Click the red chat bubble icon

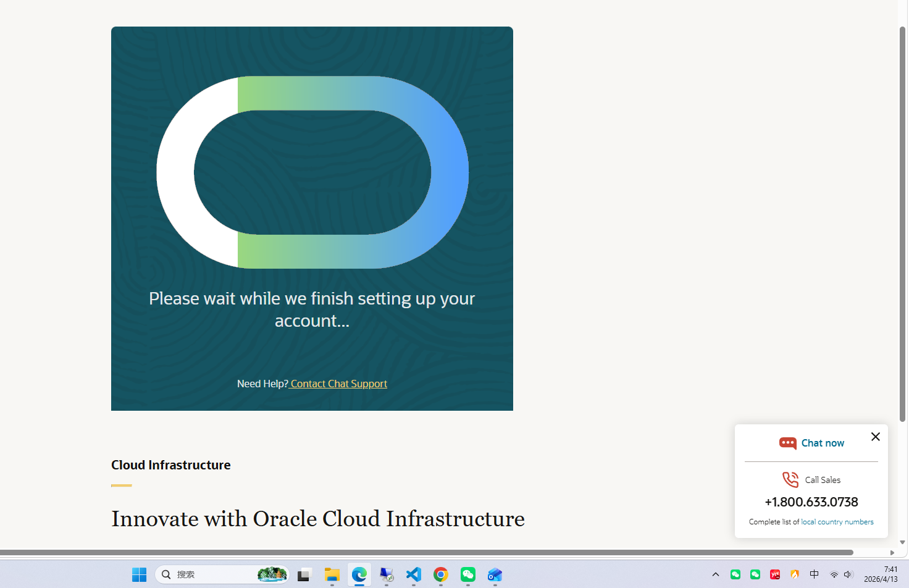tap(787, 443)
